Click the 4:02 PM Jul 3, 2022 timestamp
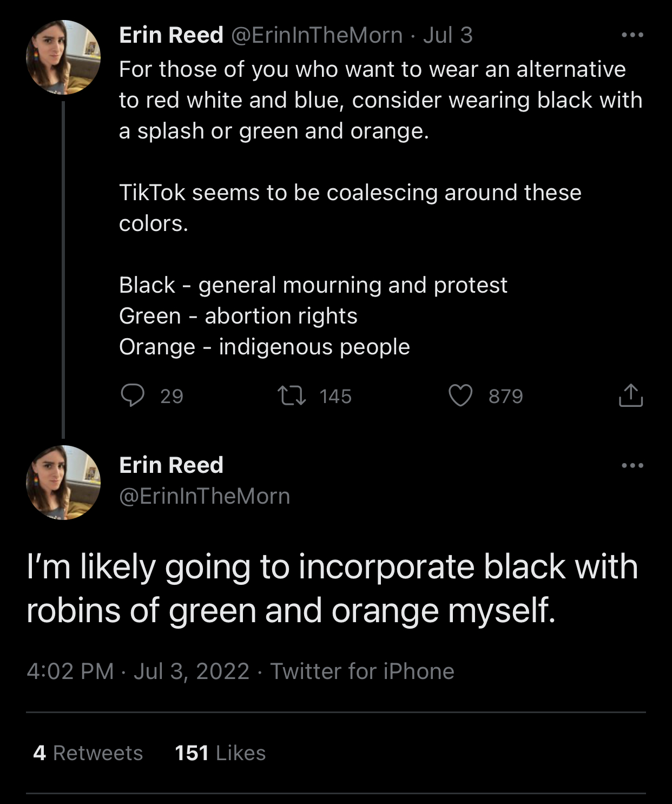 coord(138,671)
